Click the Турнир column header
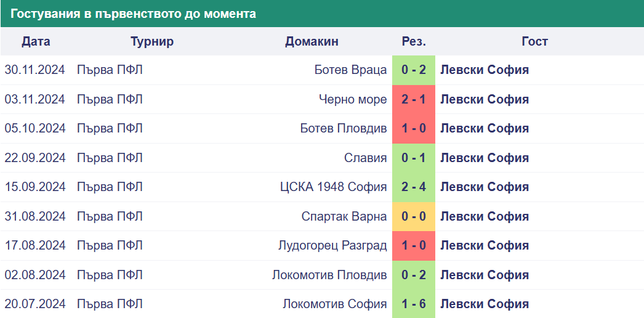 click(152, 41)
